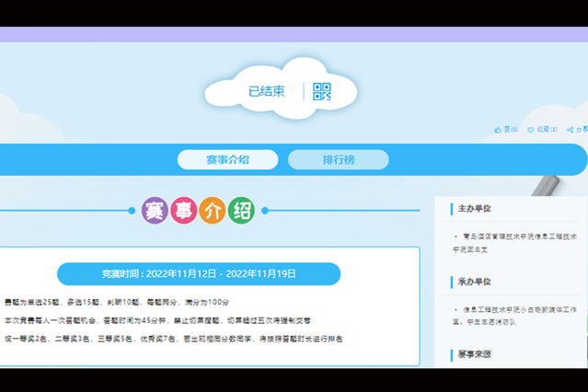This screenshot has height=392, width=588.
Task: Click the 竞赛时间 date banner
Action: pos(199,273)
